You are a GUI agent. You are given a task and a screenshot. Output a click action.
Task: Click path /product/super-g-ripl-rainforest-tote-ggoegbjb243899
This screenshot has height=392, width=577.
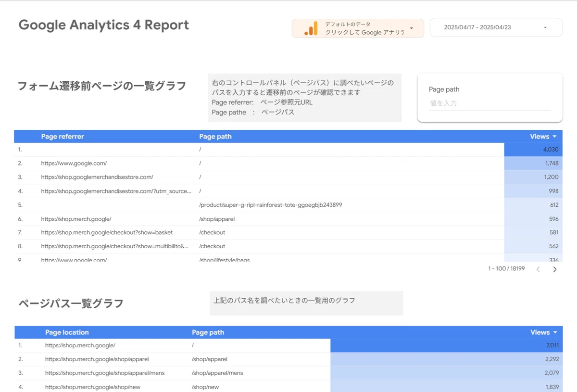[x=271, y=205]
